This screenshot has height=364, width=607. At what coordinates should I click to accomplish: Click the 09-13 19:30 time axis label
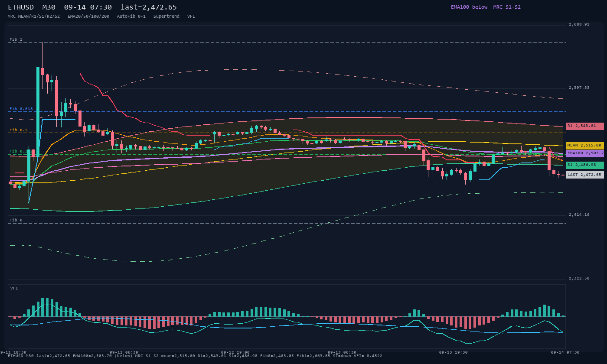[x=454, y=352]
